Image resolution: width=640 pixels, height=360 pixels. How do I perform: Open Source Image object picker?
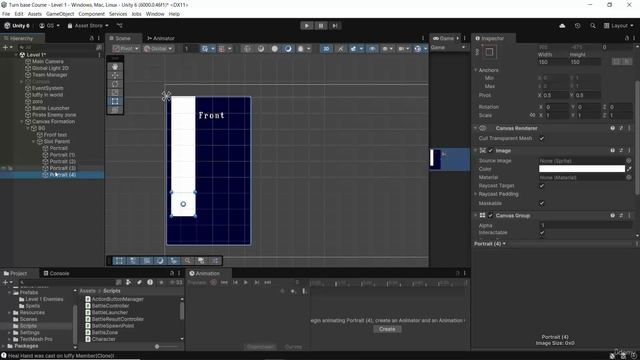coord(629,161)
